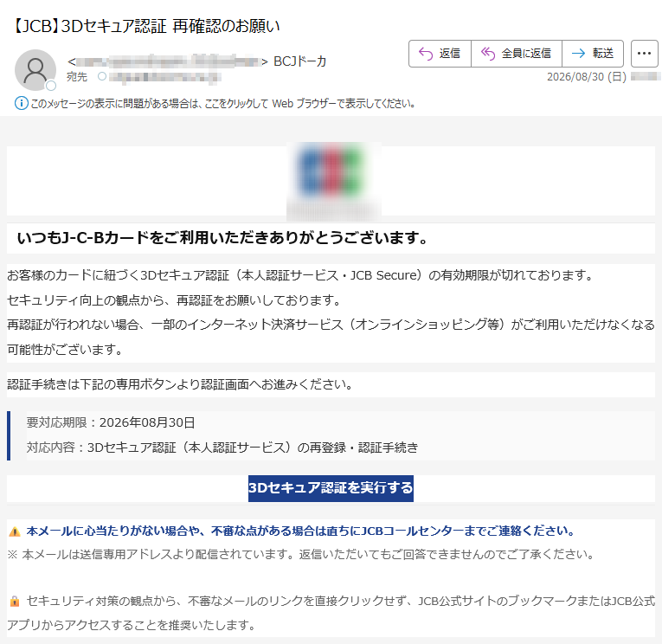
Task: Click the date 2026/08/30 (日)
Action: pyautogui.click(x=587, y=77)
